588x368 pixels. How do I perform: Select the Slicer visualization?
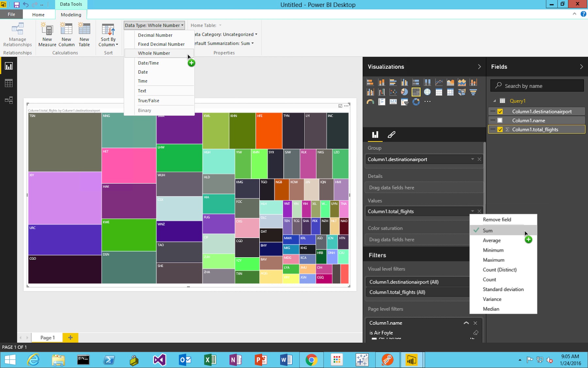tap(404, 102)
